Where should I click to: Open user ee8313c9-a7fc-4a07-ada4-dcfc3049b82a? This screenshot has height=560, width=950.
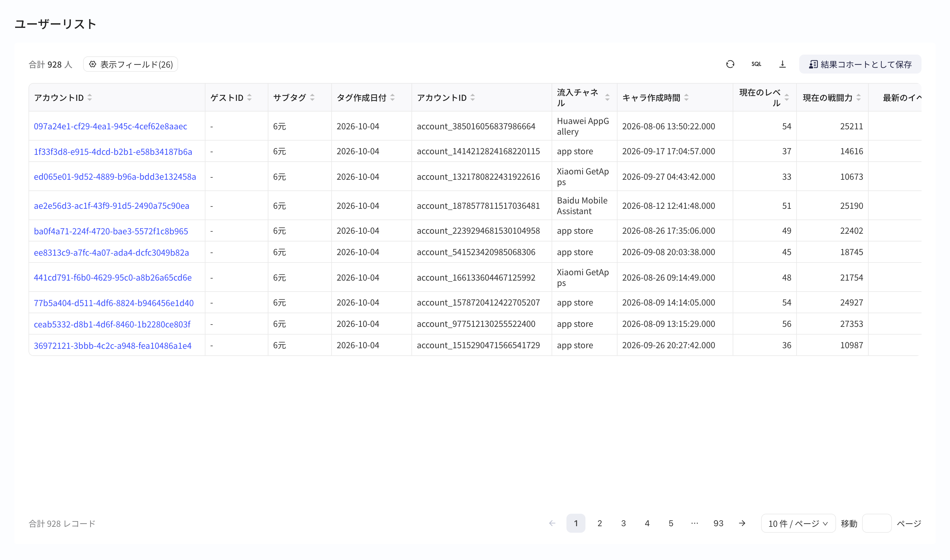point(111,252)
